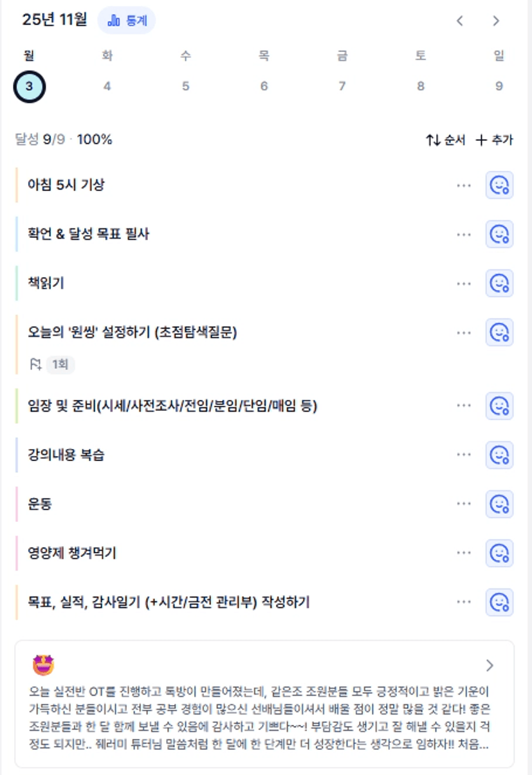Click the star-eyes emoji in the diary card
The image size is (532, 775).
[x=43, y=665]
